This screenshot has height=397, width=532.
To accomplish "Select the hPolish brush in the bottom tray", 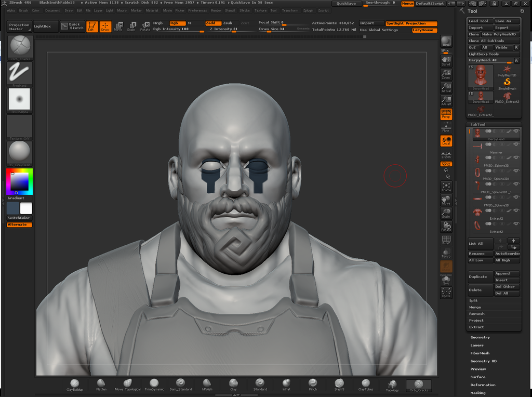I will (x=206, y=385).
